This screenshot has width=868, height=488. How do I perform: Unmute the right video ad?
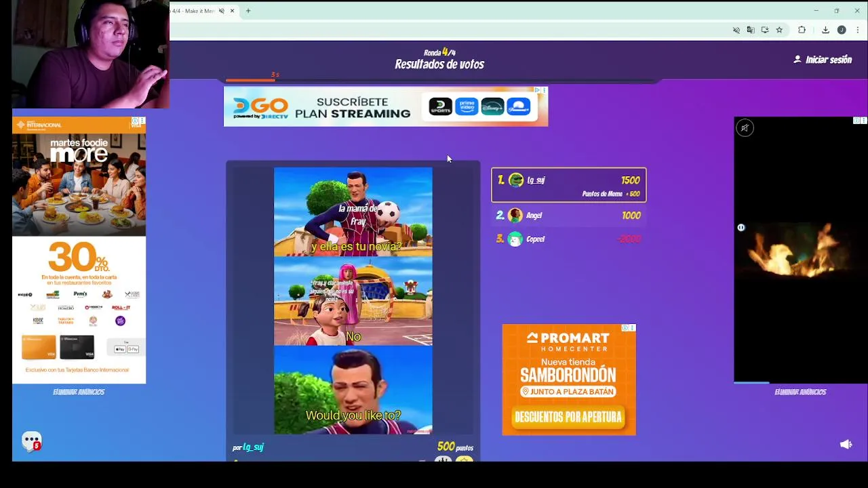click(x=745, y=127)
